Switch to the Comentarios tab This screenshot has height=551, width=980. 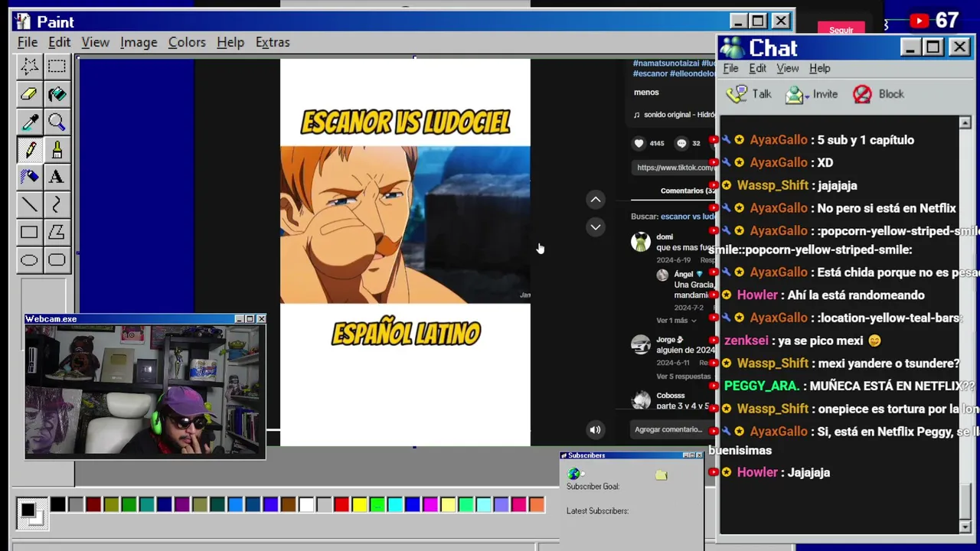point(688,191)
